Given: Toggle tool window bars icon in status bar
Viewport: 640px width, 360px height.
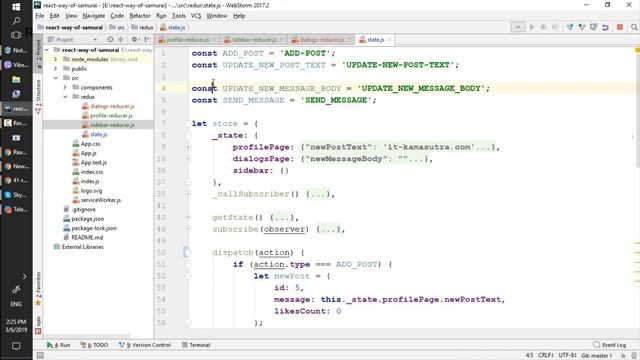Looking at the screenshot, I should click(40, 356).
